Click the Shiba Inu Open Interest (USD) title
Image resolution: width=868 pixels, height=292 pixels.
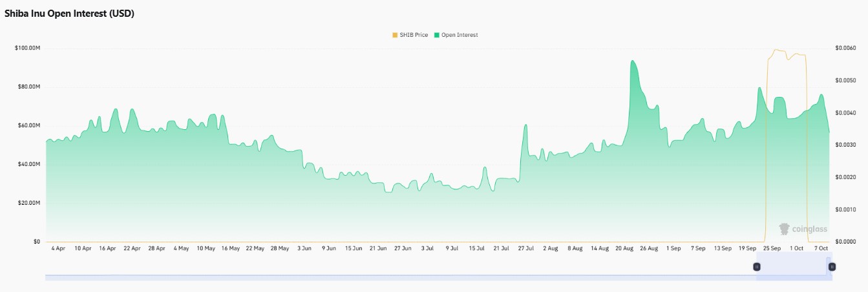pyautogui.click(x=69, y=14)
